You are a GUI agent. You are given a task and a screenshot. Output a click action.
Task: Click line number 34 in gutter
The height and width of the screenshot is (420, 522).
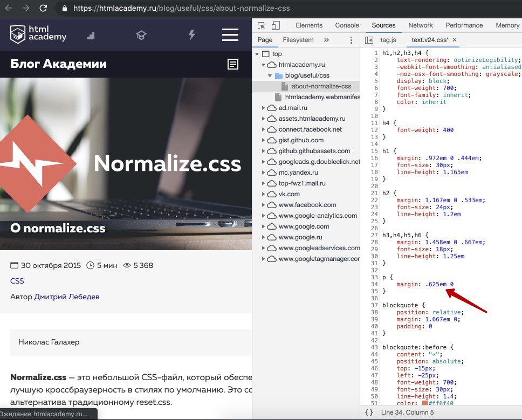374,284
